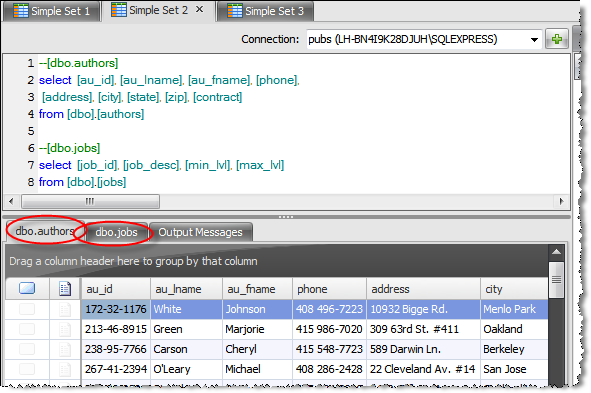Viewport: 591px width, 393px height.
Task: Select the cell 172-32-1176
Action: coord(116,309)
